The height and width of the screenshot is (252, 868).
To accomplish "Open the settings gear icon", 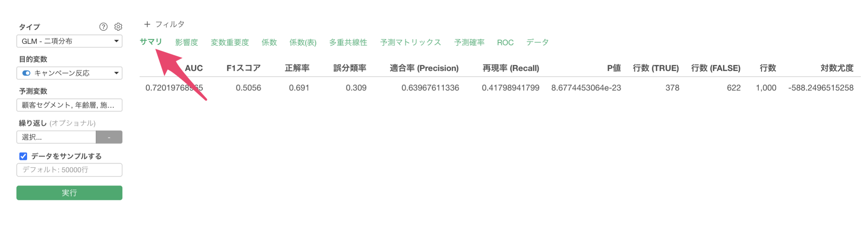I will point(118,27).
